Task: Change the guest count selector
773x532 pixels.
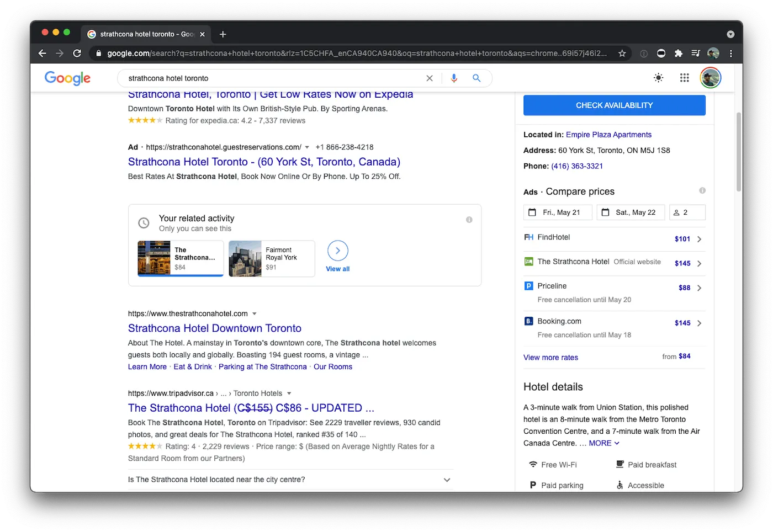Action: [x=687, y=212]
